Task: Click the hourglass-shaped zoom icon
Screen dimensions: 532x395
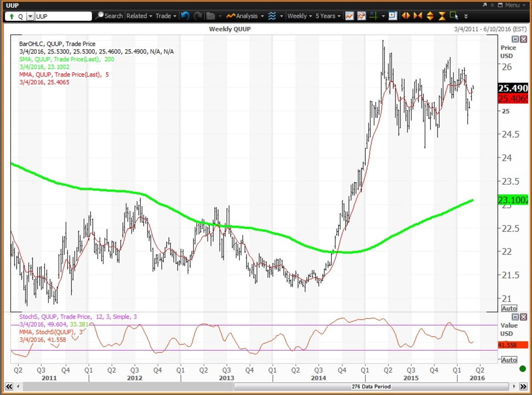Action: click(442, 16)
